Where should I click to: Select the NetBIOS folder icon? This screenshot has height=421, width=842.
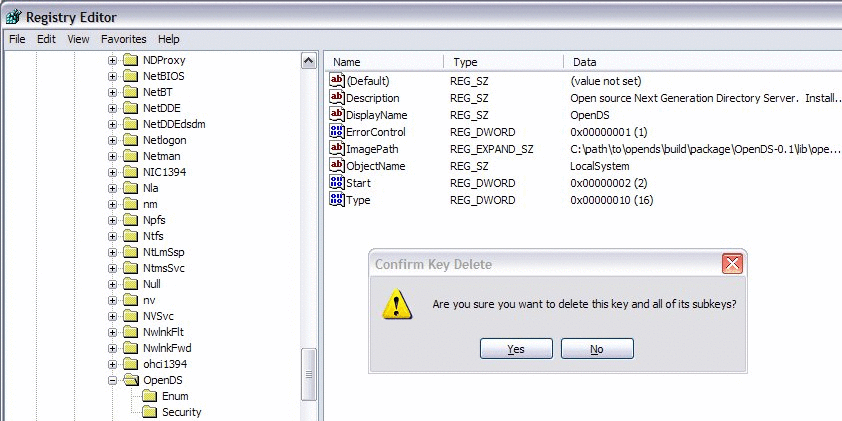130,76
